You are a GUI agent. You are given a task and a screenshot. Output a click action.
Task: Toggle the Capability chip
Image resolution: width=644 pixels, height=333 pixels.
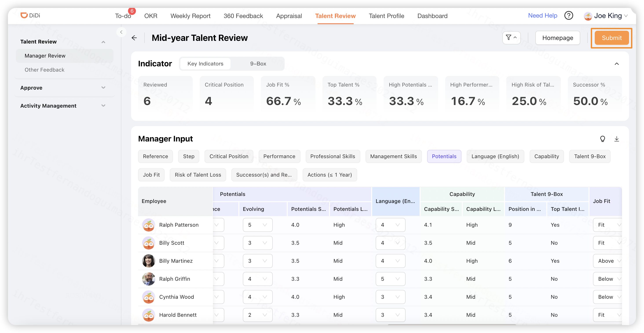(547, 156)
